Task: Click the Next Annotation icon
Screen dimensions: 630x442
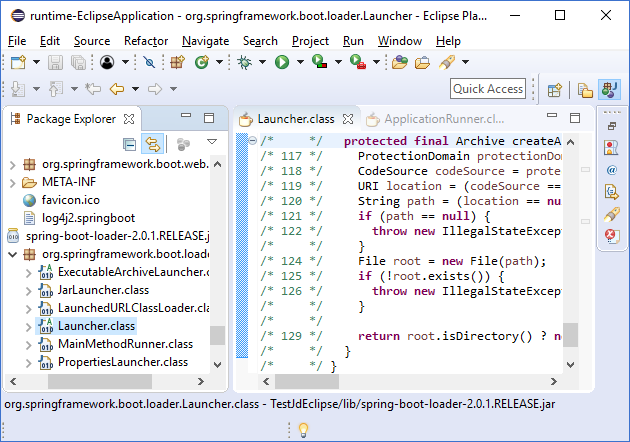Action: [x=18, y=89]
